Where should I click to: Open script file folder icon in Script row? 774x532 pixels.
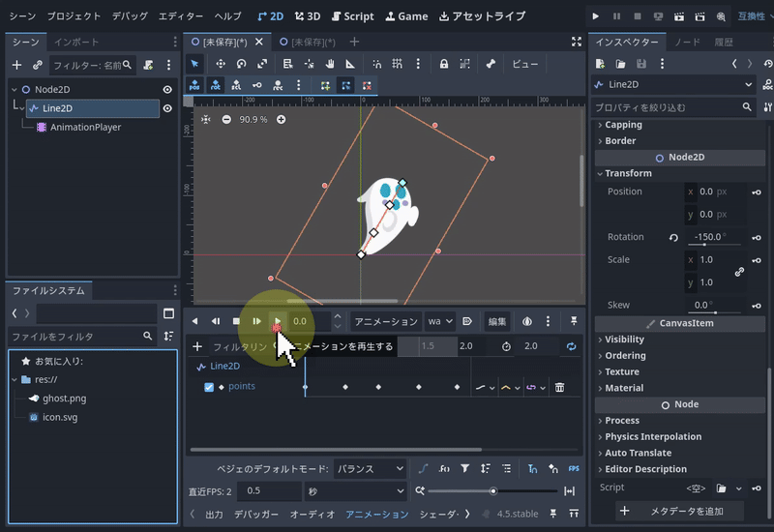click(x=721, y=488)
